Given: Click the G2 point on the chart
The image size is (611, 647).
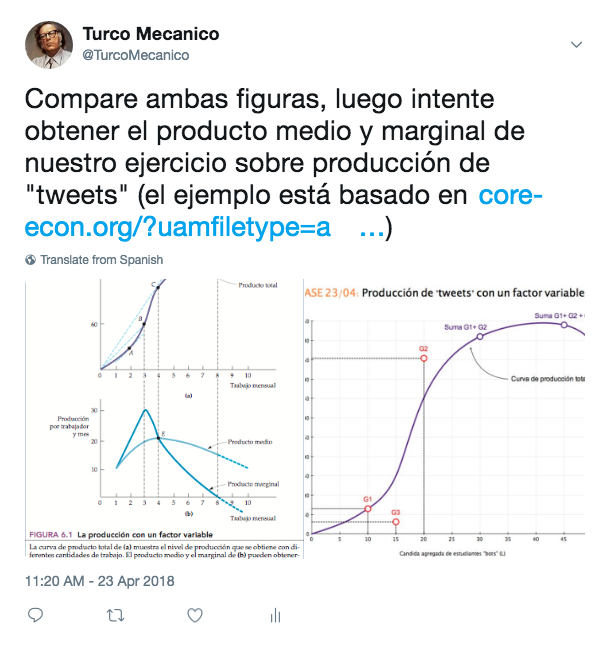Looking at the screenshot, I should (424, 358).
